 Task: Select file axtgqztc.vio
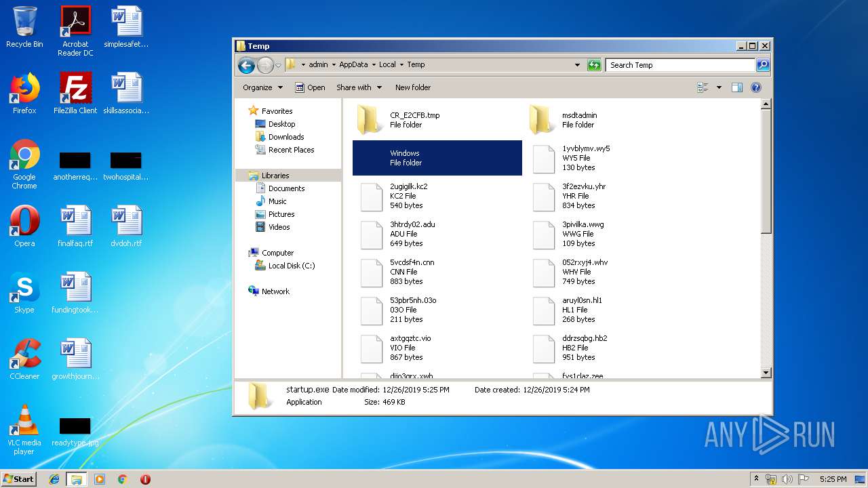click(x=437, y=348)
